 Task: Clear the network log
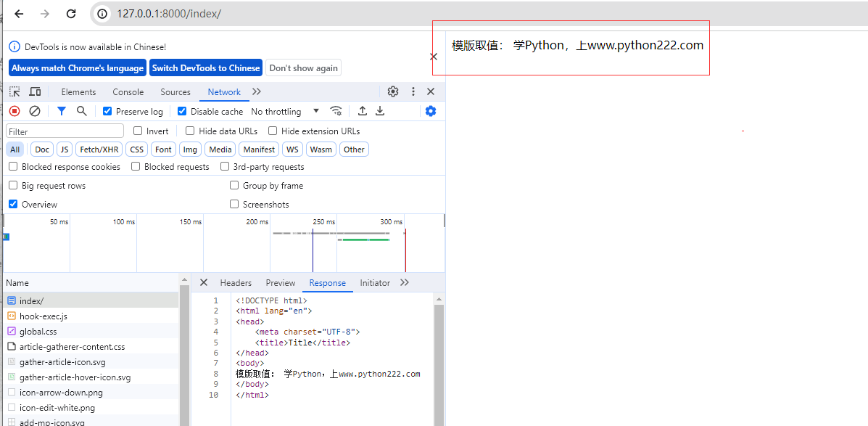click(x=34, y=111)
